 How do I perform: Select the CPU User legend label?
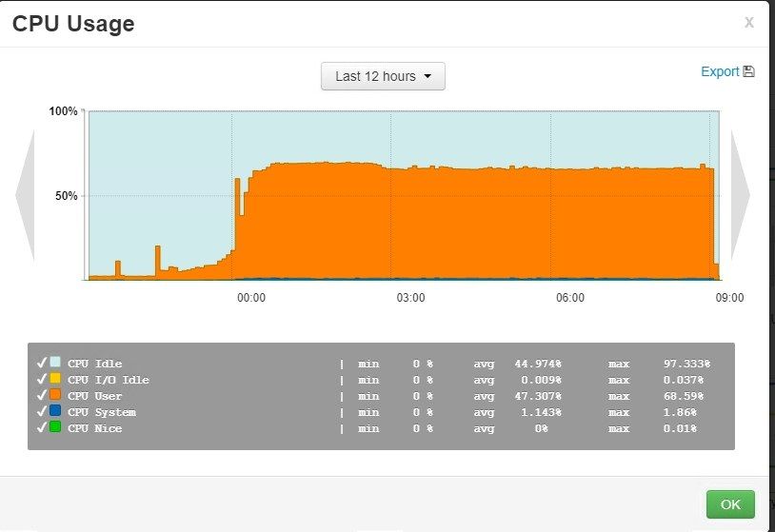click(x=95, y=396)
